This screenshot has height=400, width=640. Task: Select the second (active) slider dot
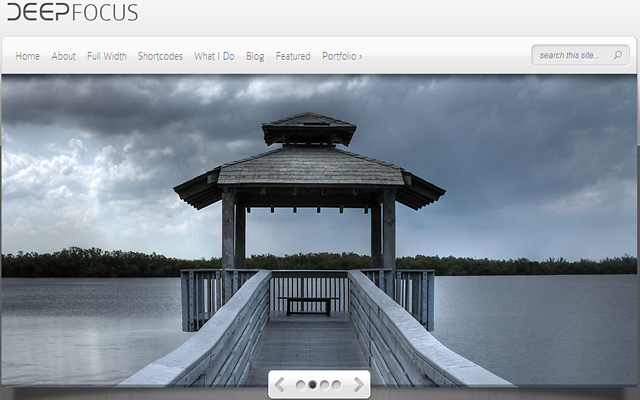click(313, 385)
